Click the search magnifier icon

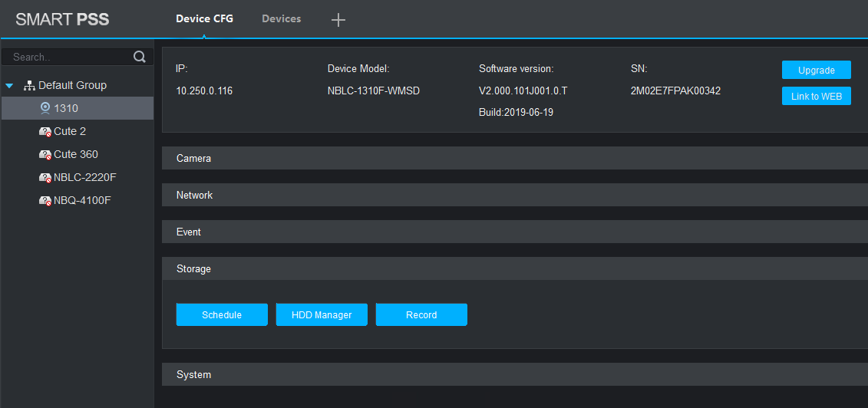pos(140,57)
